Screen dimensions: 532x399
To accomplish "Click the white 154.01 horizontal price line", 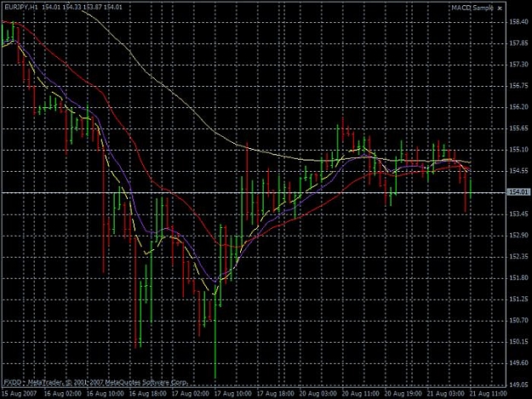I will [x=253, y=193].
